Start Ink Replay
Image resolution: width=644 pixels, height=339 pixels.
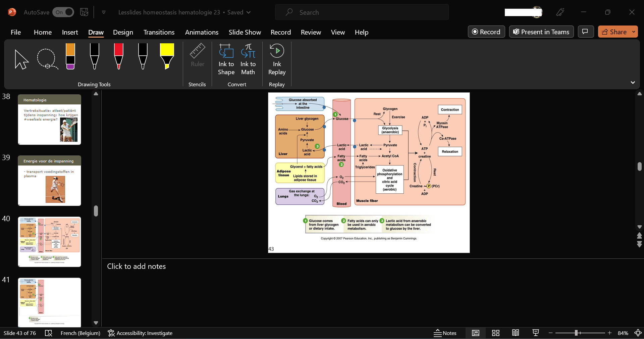click(277, 60)
